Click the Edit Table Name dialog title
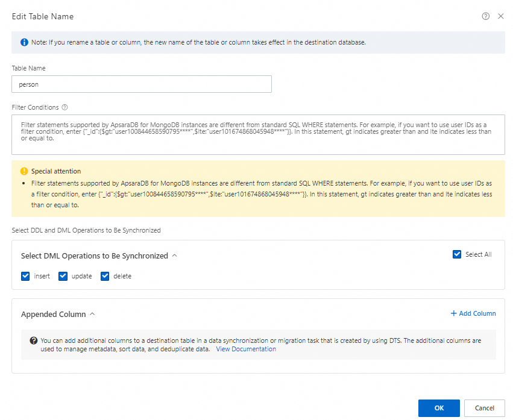The image size is (513, 420). (x=43, y=16)
